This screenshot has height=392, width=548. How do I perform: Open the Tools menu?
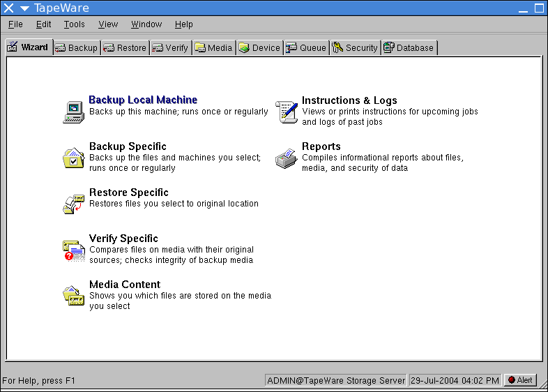pyautogui.click(x=74, y=24)
